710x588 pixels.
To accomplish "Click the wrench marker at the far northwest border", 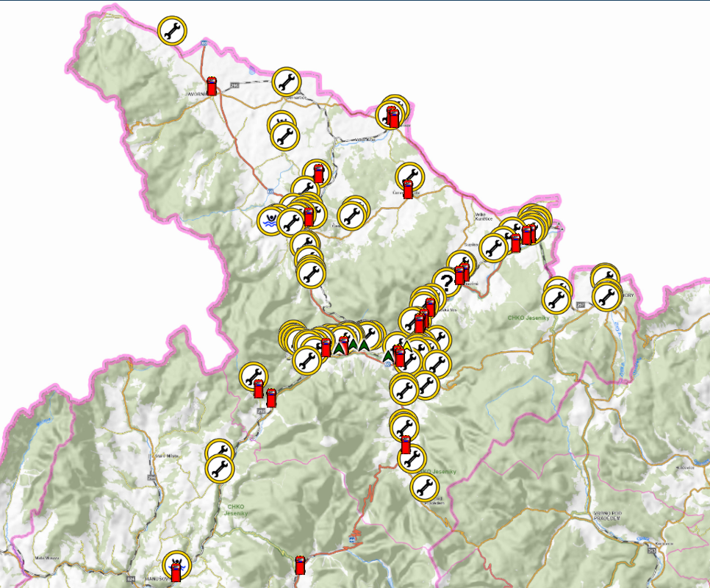I will (173, 32).
